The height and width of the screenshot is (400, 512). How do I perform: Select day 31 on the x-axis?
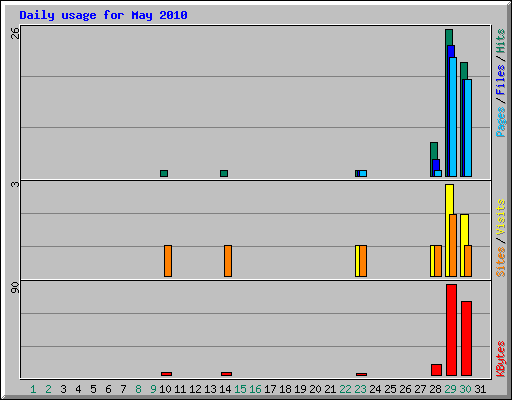480,389
